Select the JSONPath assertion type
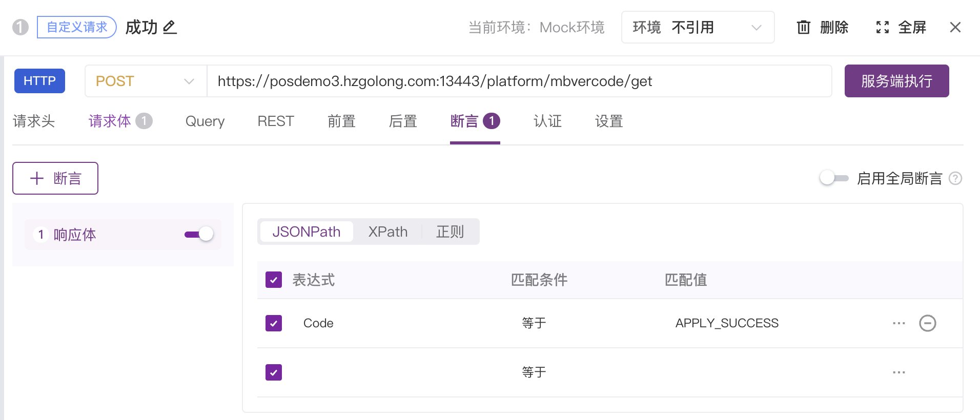 click(x=307, y=232)
